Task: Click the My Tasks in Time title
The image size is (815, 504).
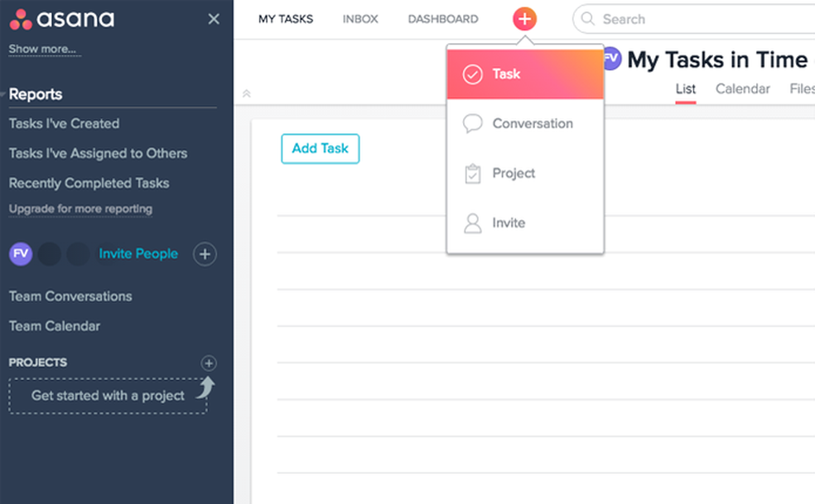Action: tap(718, 60)
